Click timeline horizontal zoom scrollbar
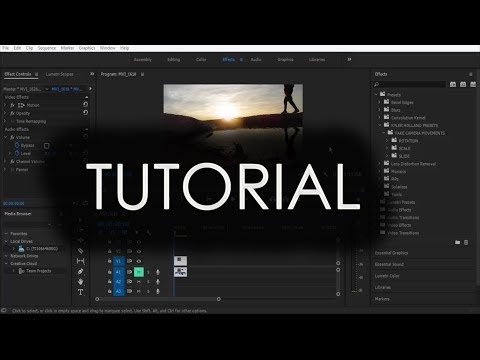The image size is (480, 360). (158, 299)
